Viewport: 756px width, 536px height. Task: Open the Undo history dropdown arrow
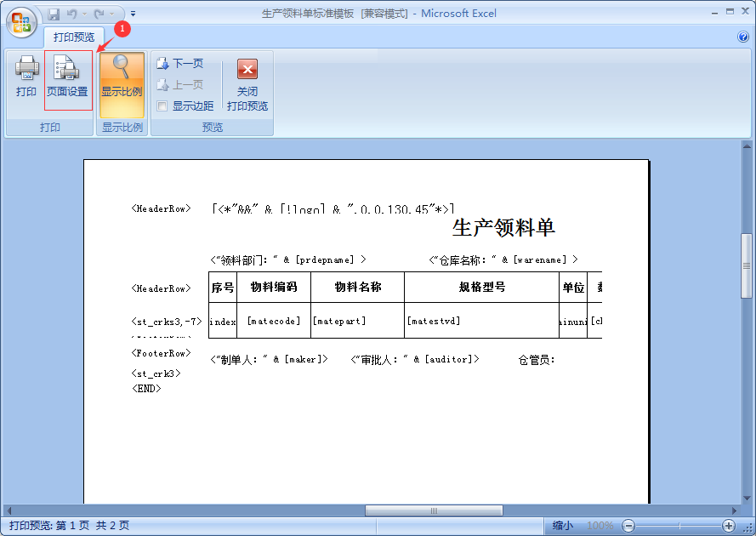pos(84,14)
